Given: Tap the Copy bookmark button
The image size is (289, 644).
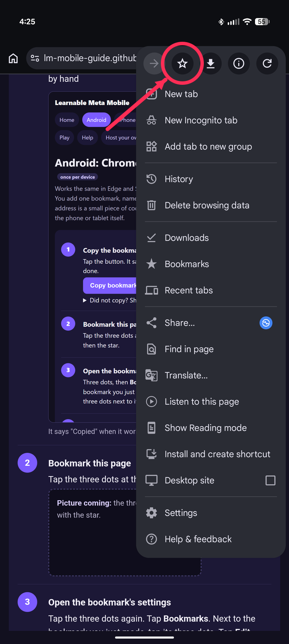Looking at the screenshot, I should [x=110, y=285].
